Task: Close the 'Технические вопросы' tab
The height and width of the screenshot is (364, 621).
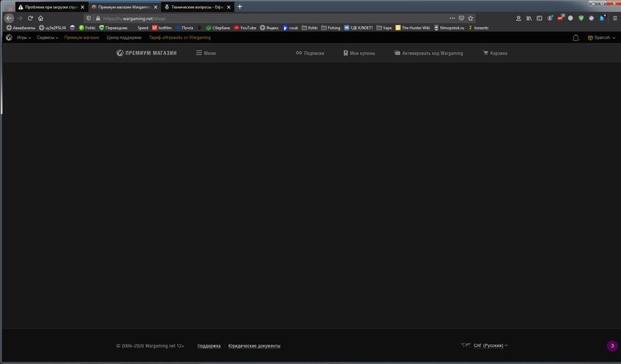Action: (228, 7)
